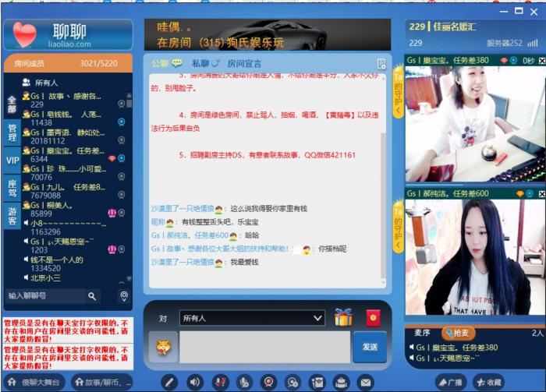Click the search magnifier in member panel

92,296
